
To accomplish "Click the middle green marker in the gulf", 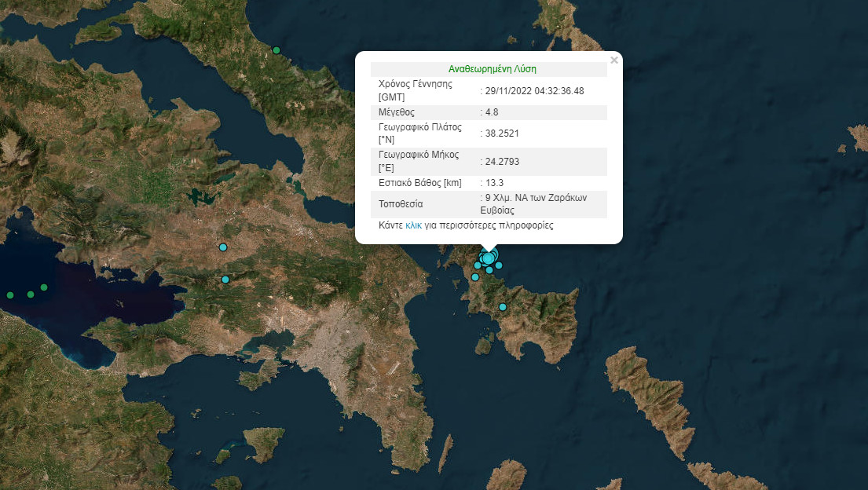I will coord(31,294).
